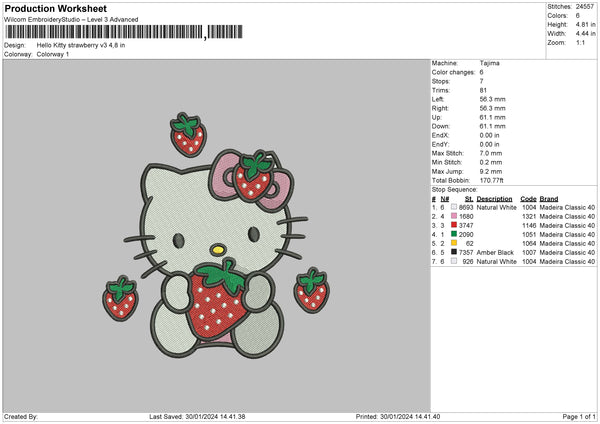The image size is (600, 424).
Task: Click stitch count 926 in row 7
Action: coord(468,262)
